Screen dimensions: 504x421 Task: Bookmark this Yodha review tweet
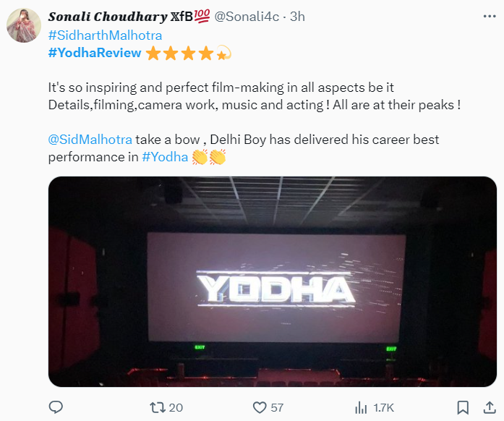(x=463, y=407)
